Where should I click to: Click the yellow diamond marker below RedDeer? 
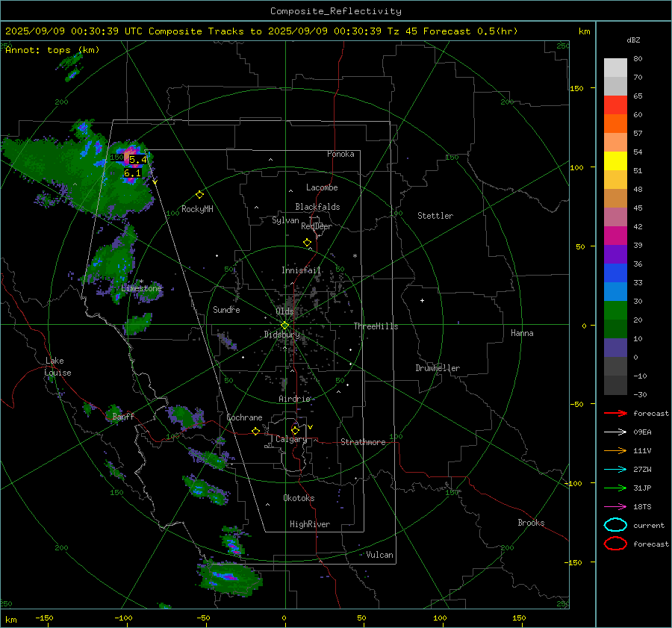[307, 243]
